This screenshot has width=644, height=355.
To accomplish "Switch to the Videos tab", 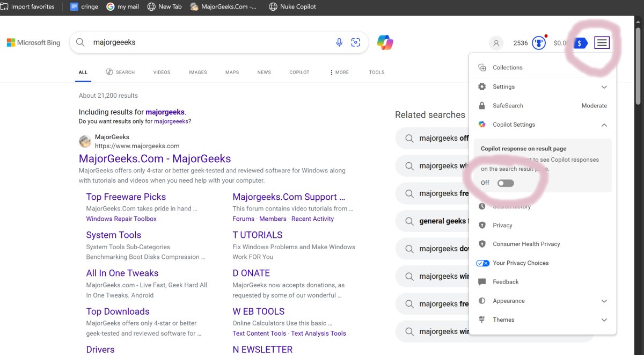I will pyautogui.click(x=162, y=73).
